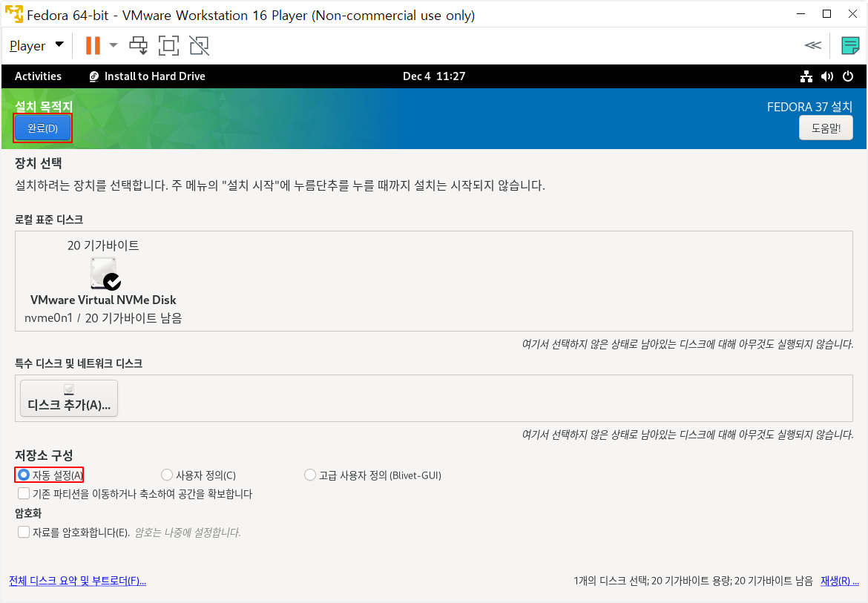Select 고급 사용자 정의 (Blivet-GUI) radio button
This screenshot has height=603, width=868.
(310, 475)
